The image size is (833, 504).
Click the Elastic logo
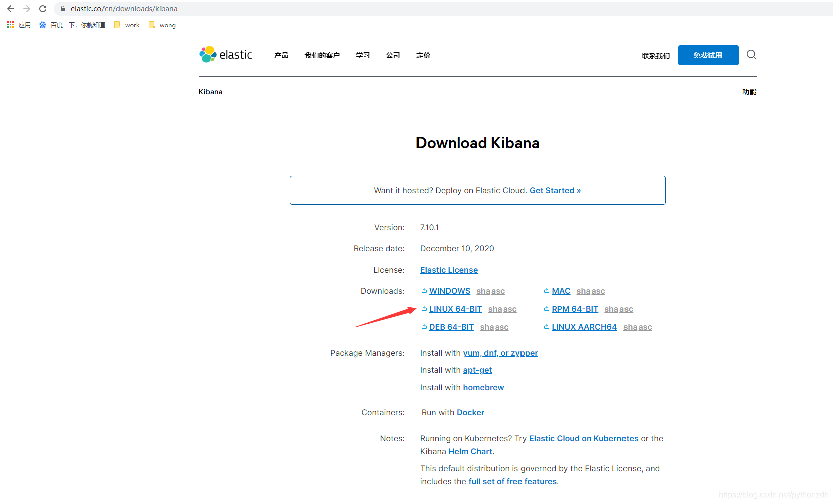[x=226, y=54]
